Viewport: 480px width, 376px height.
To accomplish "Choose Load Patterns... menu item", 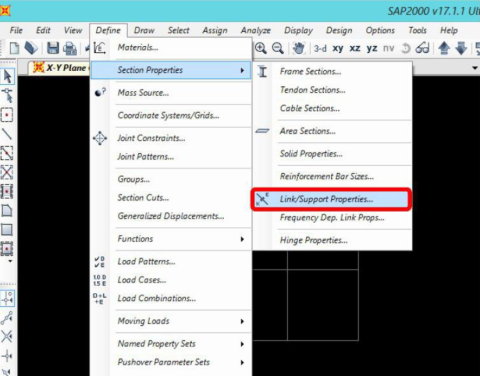I will [171, 261].
